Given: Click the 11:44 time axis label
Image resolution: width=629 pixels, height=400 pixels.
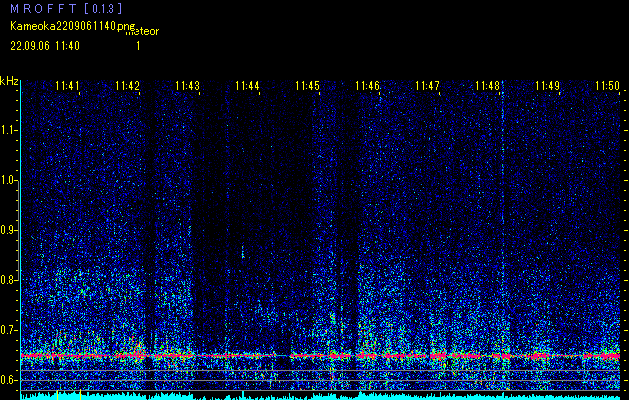Looking at the screenshot, I should (247, 85).
